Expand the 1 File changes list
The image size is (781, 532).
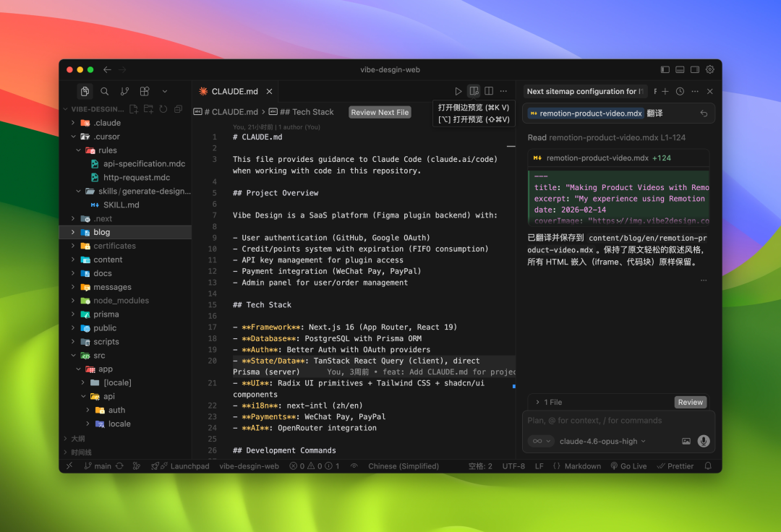(x=549, y=402)
